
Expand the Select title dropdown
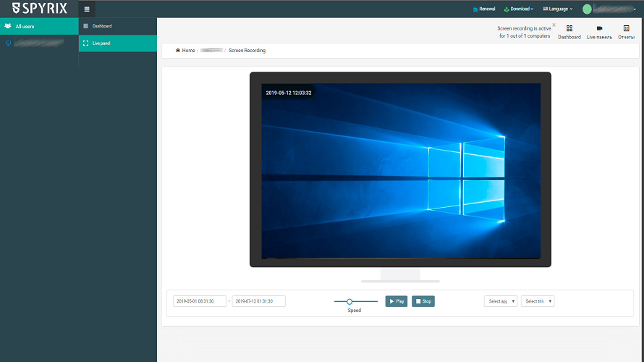538,301
